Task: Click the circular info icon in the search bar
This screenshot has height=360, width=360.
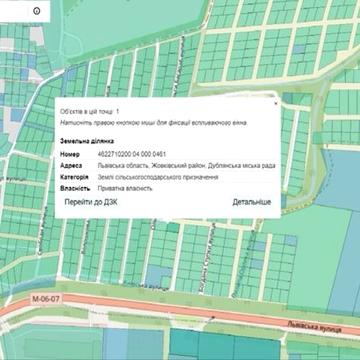Action: (x=37, y=11)
